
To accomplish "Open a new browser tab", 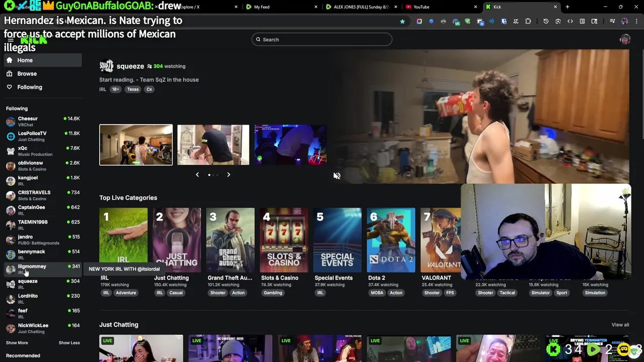I will (x=567, y=7).
